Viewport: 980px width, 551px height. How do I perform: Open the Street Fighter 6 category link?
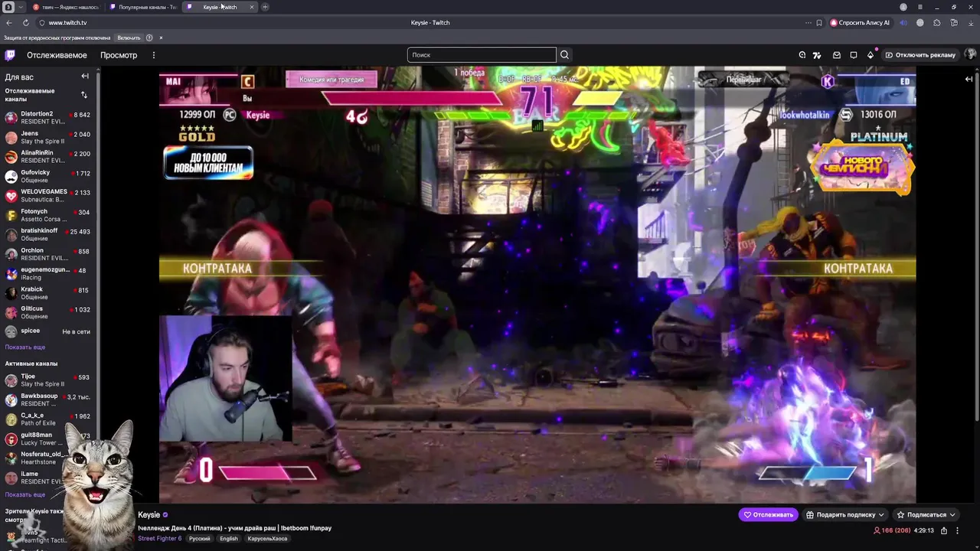159,538
